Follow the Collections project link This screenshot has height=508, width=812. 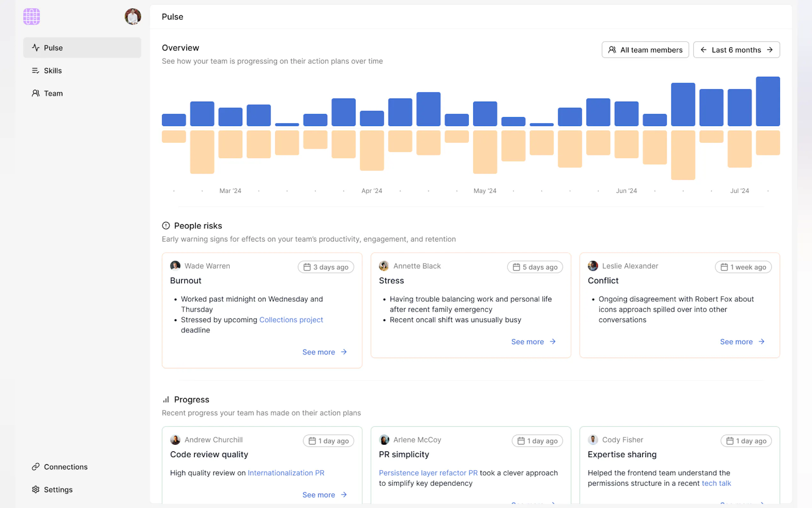(x=291, y=320)
